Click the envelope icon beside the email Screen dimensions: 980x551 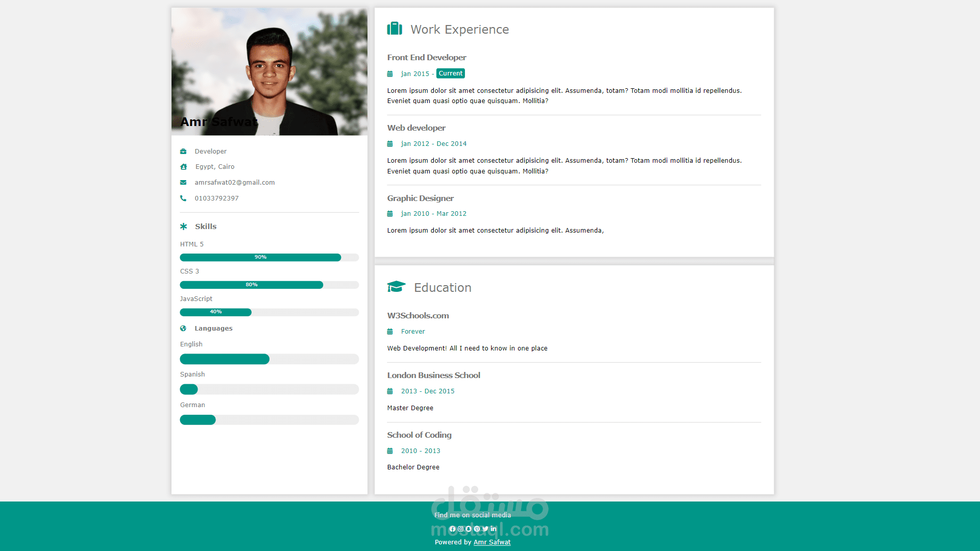click(x=183, y=183)
